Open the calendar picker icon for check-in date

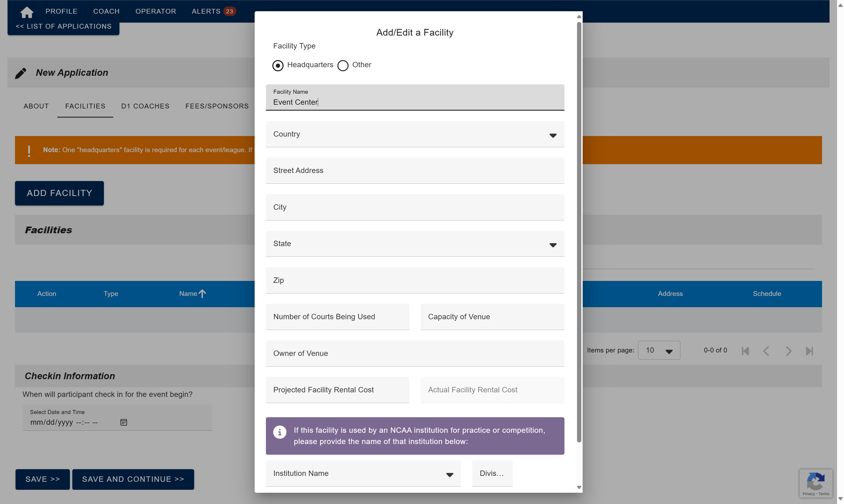(x=124, y=422)
